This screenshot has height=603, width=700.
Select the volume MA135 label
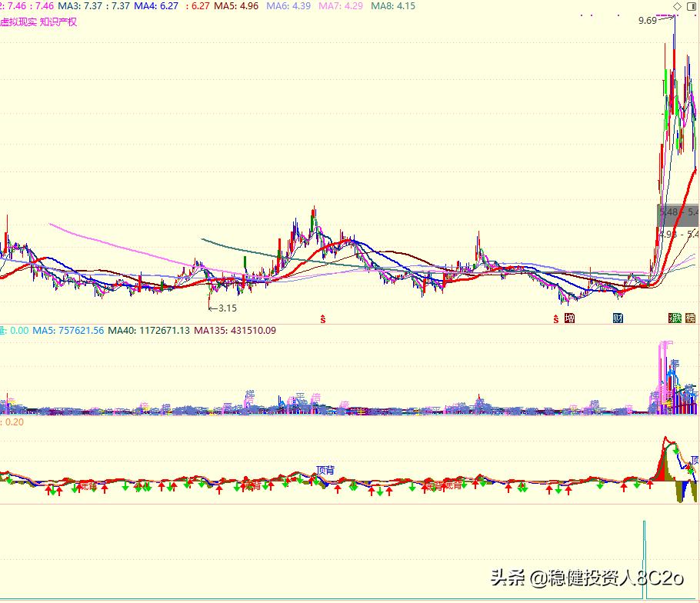pos(235,331)
